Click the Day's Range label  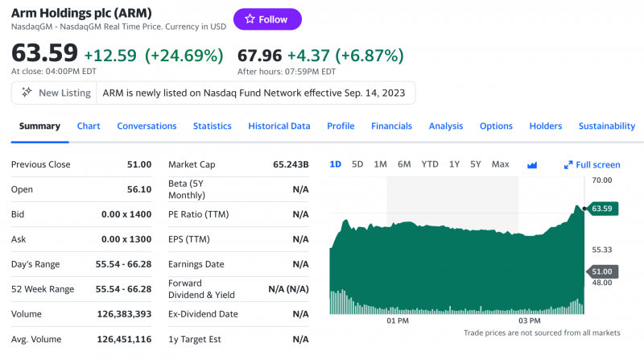pyautogui.click(x=35, y=264)
